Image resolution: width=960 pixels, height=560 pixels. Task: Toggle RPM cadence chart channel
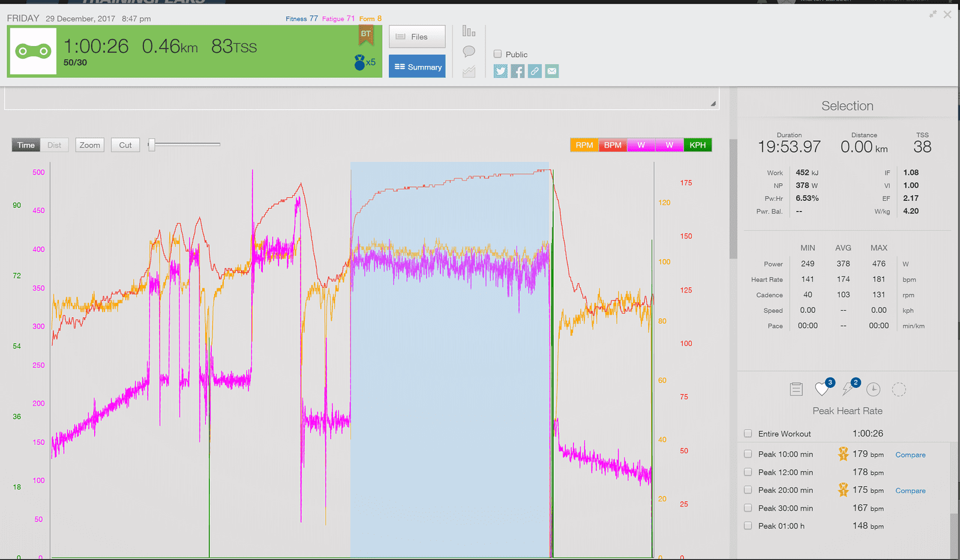pos(584,145)
